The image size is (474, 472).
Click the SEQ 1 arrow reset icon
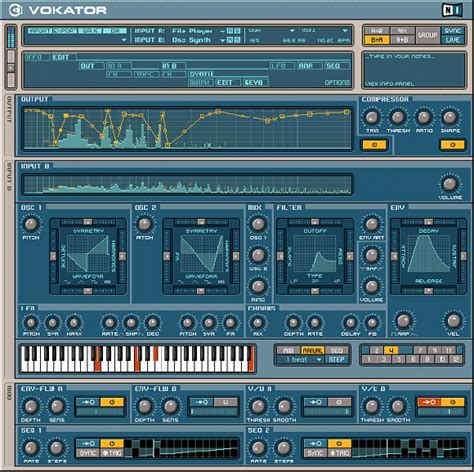[88, 444]
